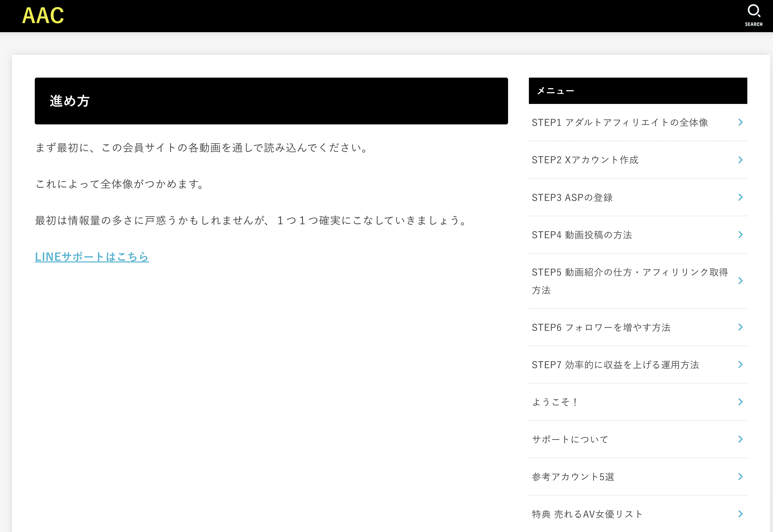Viewport: 773px width, 532px height.
Task: Open LINEサポートはこちら link
Action: (x=92, y=257)
